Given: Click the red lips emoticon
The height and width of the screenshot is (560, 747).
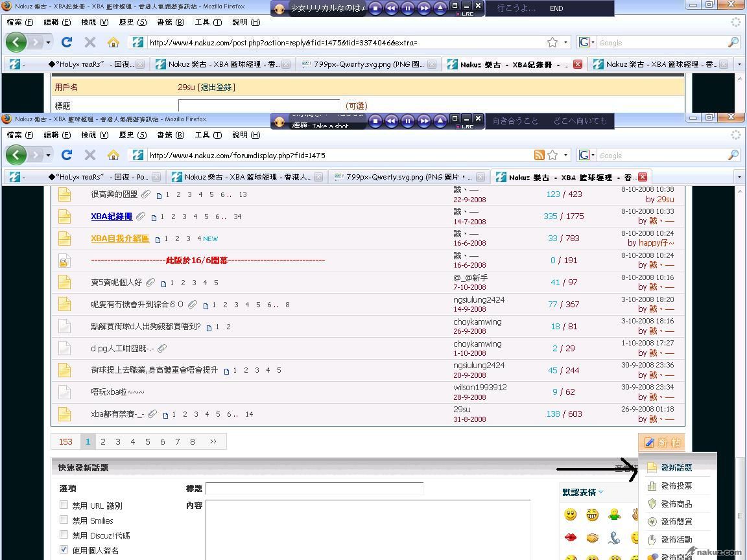Looking at the screenshot, I should [x=571, y=538].
